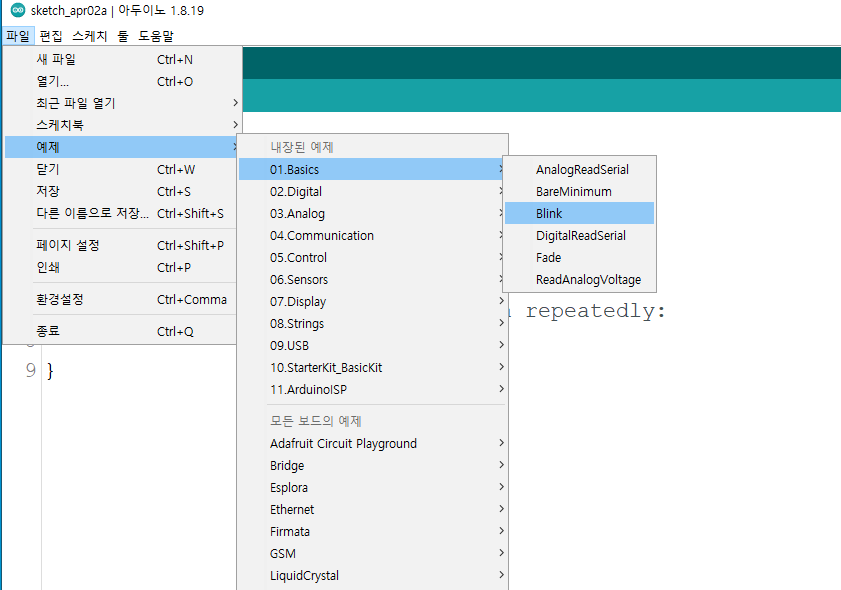Open the 도움말 menu

point(156,36)
